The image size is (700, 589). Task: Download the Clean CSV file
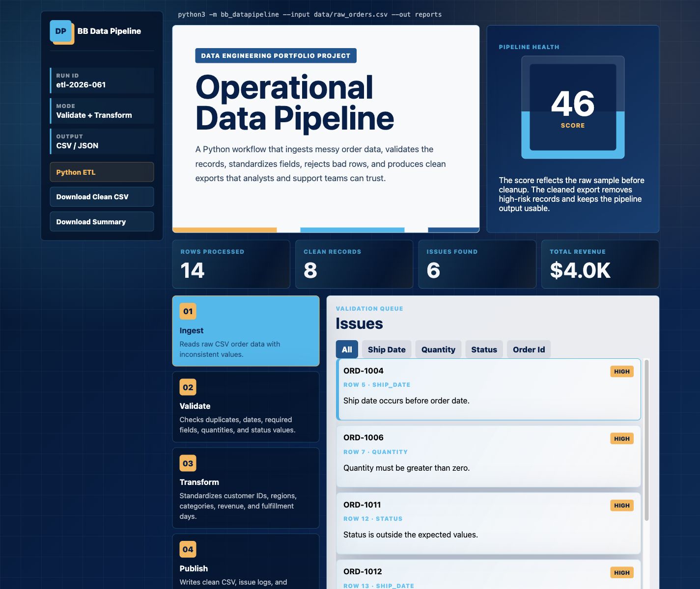tap(102, 197)
